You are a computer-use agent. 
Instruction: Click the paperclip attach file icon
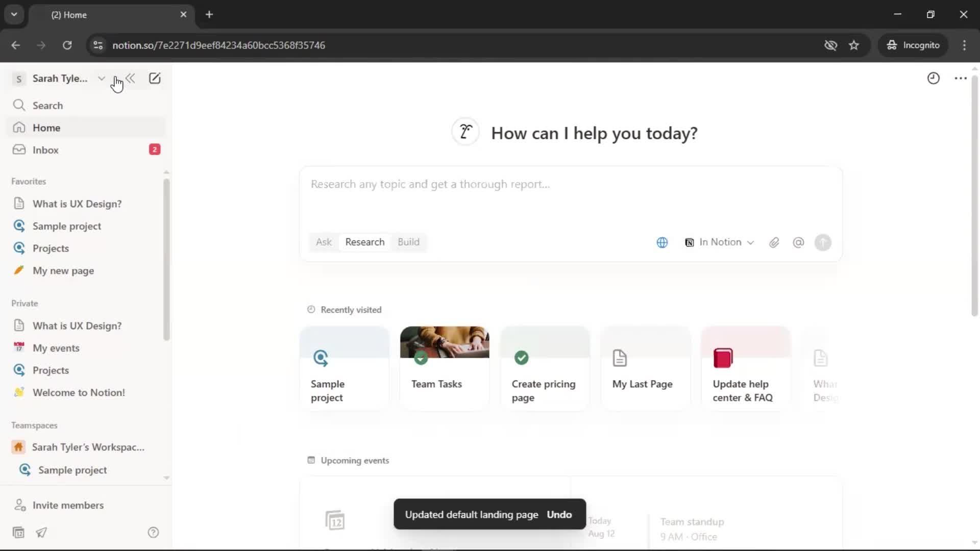pyautogui.click(x=774, y=243)
